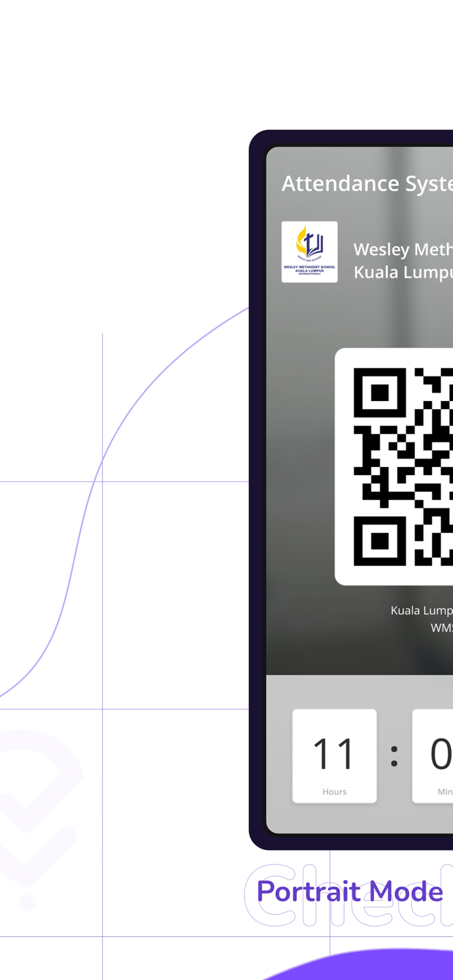
Task: Click the attendance QR code
Action: tap(403, 466)
